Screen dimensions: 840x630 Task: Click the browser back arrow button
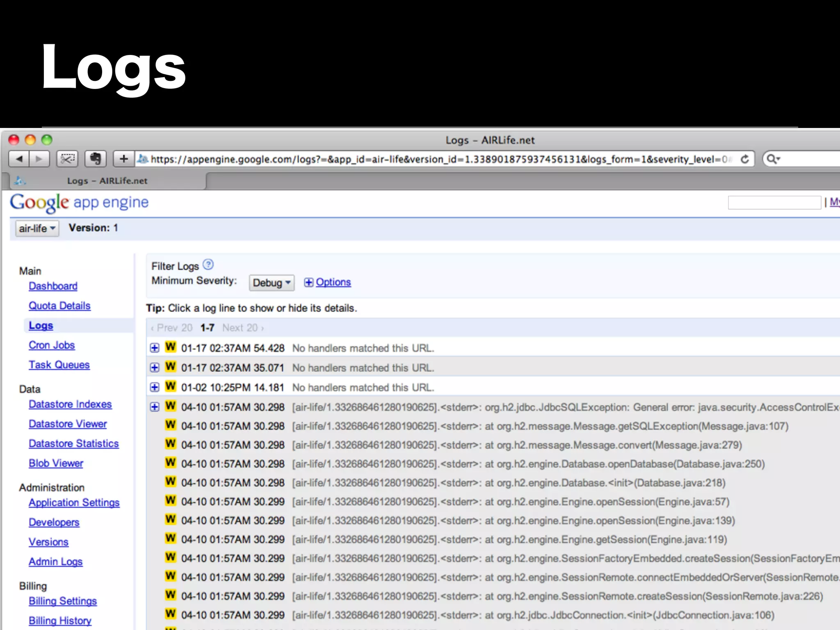[x=19, y=159]
